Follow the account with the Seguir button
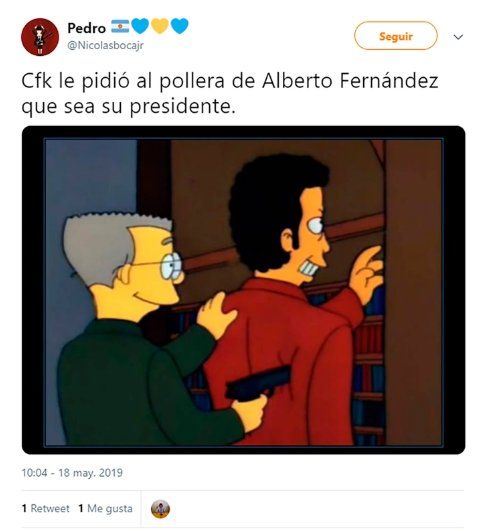 pyautogui.click(x=395, y=36)
